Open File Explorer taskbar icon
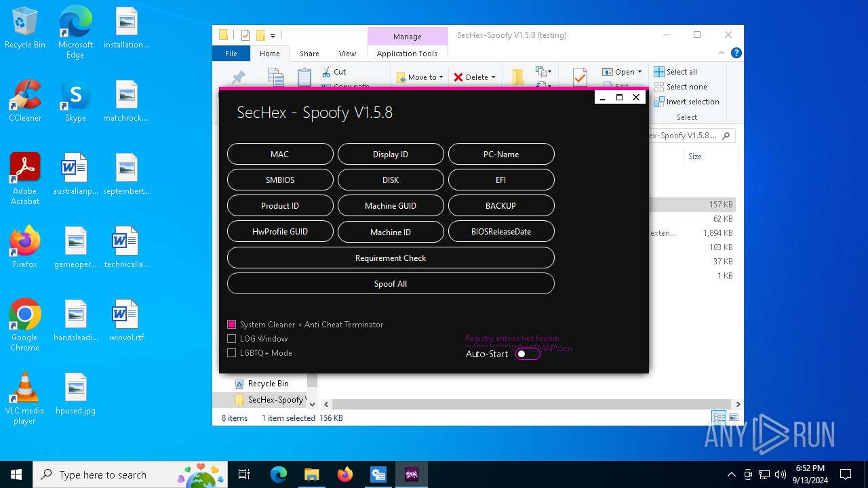The width and height of the screenshot is (868, 488). [x=311, y=474]
